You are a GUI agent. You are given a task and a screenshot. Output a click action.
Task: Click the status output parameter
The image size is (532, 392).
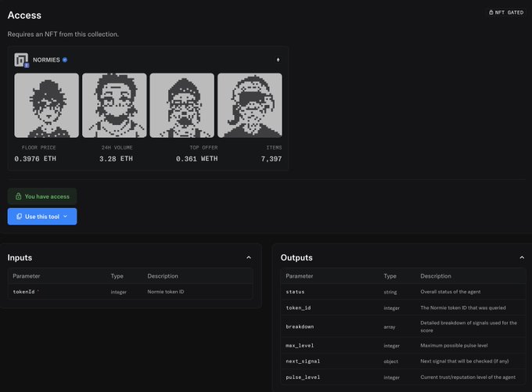pyautogui.click(x=295, y=292)
